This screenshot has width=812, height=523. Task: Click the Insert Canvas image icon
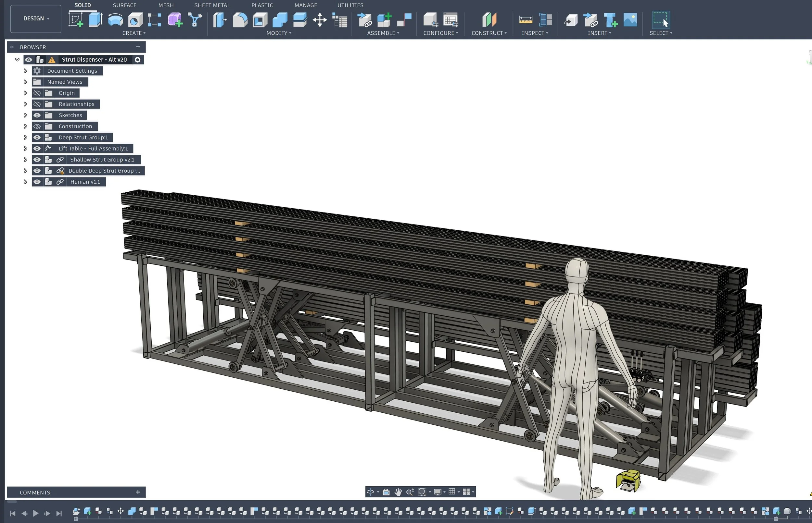tap(630, 20)
